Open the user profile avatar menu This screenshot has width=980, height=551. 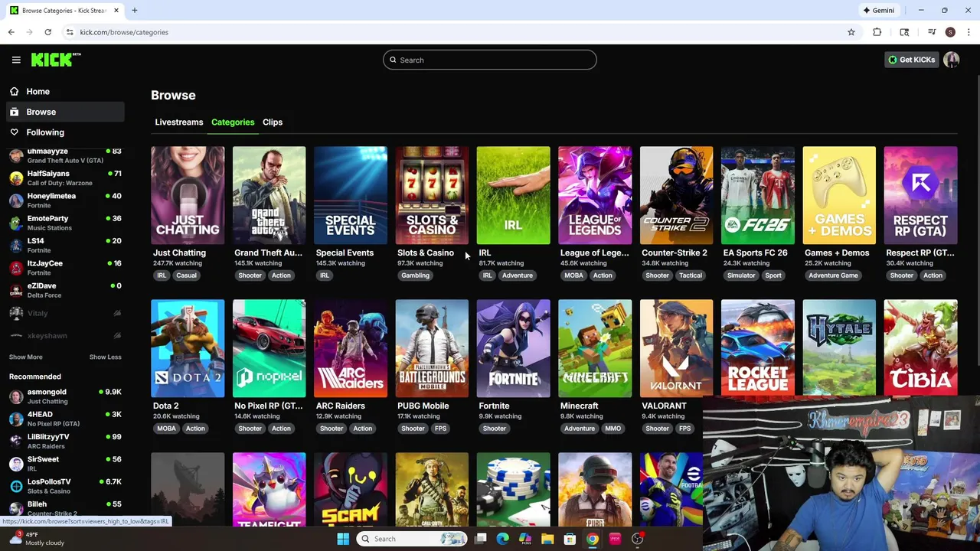(x=952, y=60)
